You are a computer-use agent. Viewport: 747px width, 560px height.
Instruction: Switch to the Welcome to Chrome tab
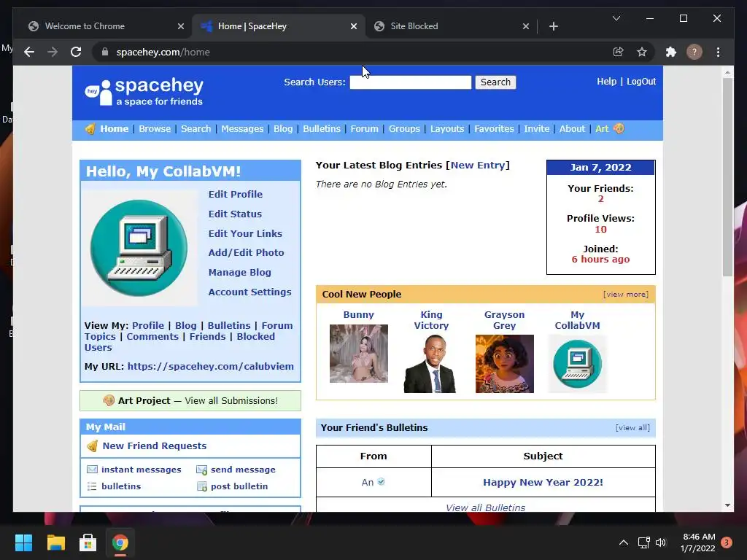[x=102, y=26]
